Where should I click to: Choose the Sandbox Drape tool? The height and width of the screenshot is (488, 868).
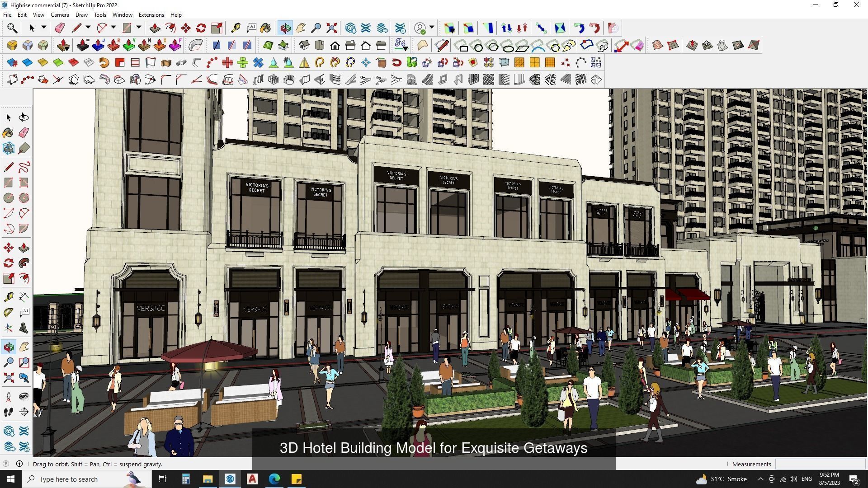pos(723,45)
